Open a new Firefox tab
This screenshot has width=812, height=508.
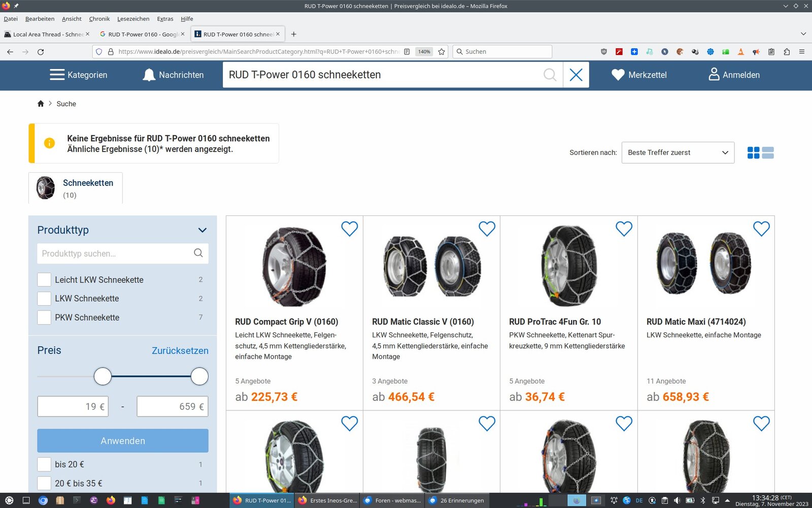(293, 34)
